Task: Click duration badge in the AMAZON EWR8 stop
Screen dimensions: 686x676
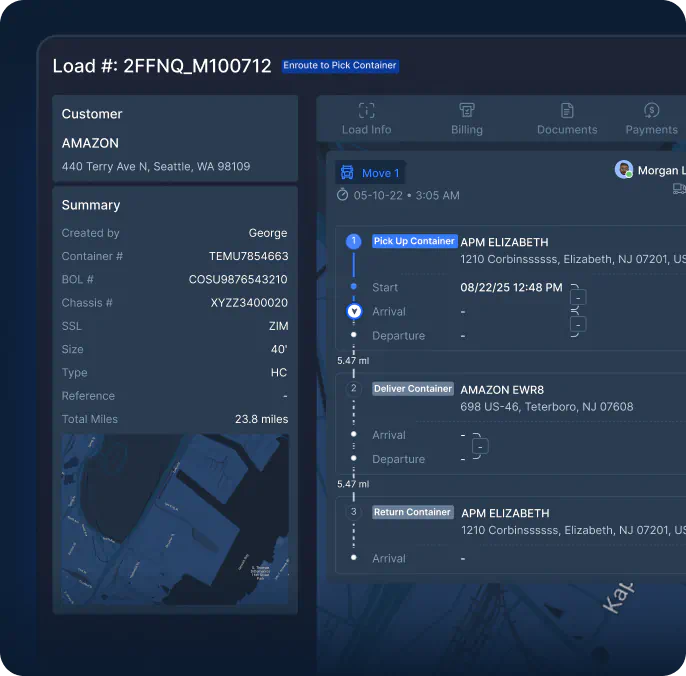Action: (480, 447)
